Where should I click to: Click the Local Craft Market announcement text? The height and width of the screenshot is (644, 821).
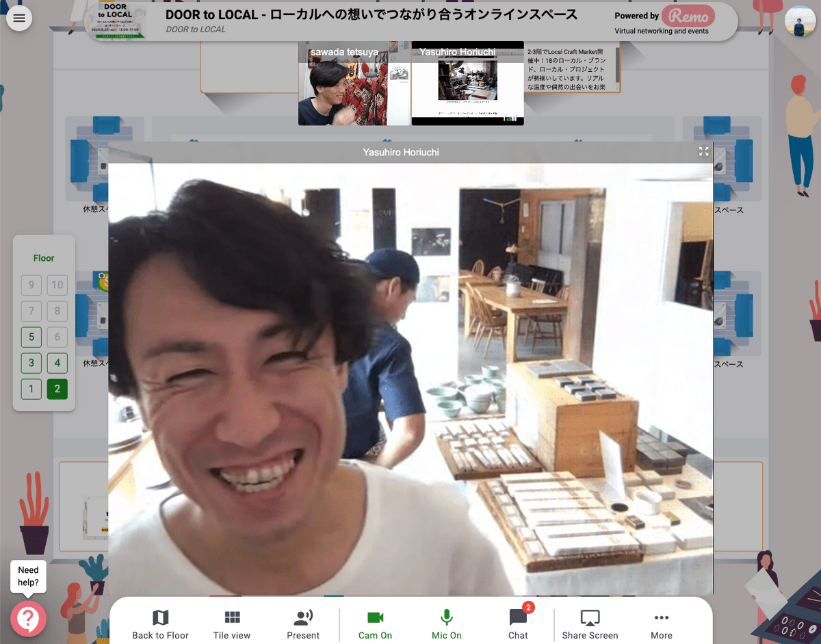(x=567, y=70)
